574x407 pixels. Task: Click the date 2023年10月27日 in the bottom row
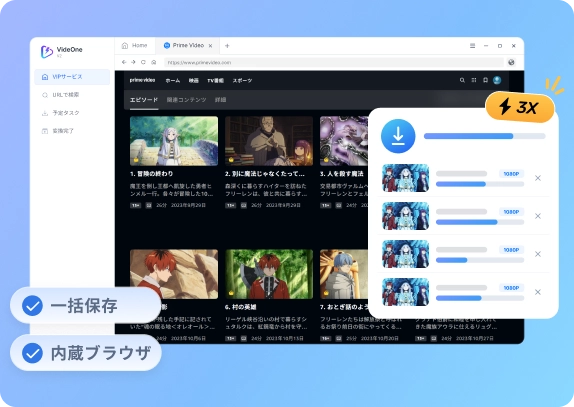click(x=475, y=339)
